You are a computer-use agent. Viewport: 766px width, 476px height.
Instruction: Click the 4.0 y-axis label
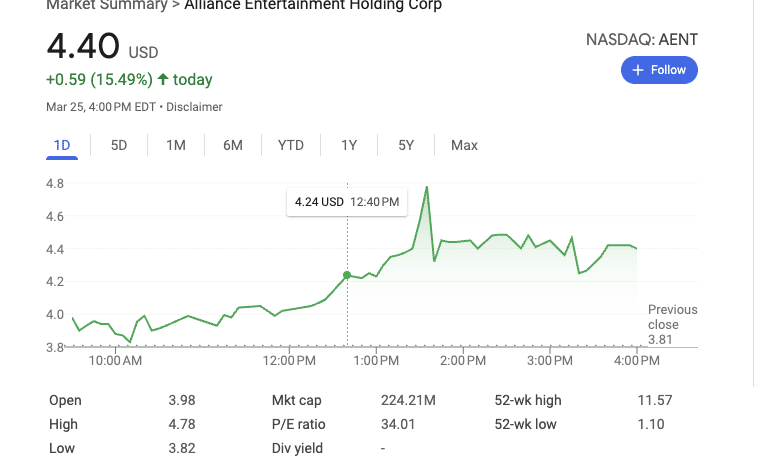coord(55,314)
